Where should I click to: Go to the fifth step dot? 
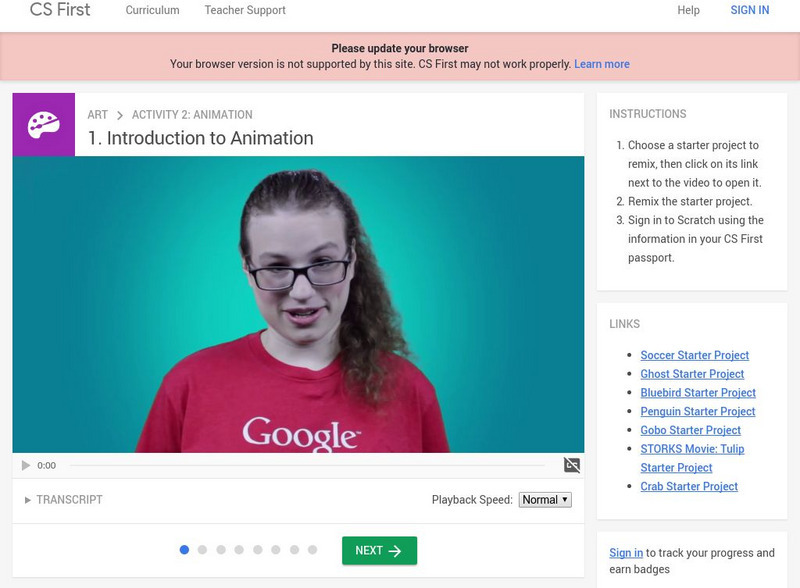coord(258,550)
